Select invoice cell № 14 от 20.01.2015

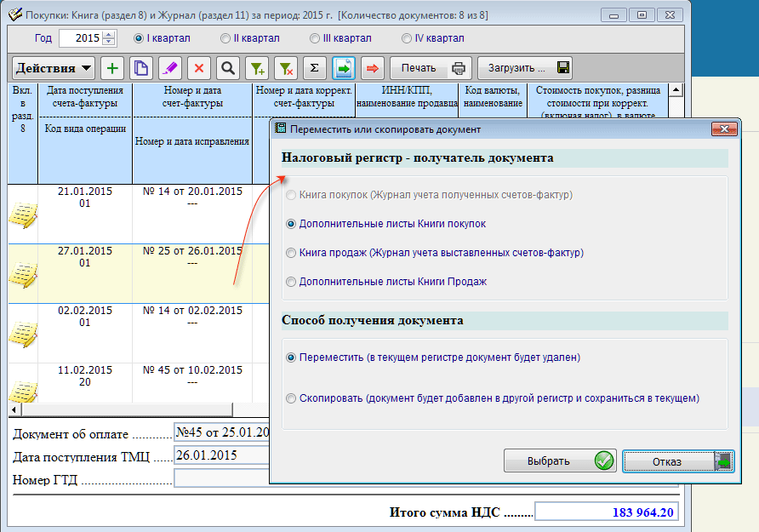(192, 192)
